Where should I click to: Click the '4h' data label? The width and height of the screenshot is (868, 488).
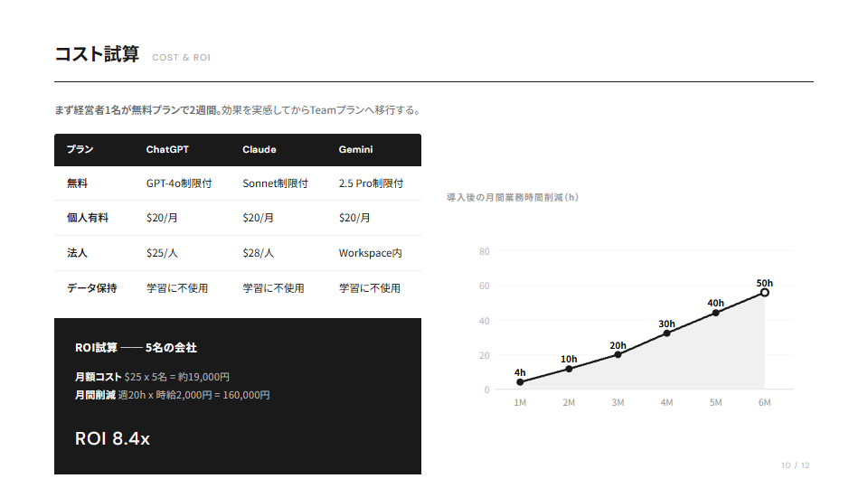(520, 372)
